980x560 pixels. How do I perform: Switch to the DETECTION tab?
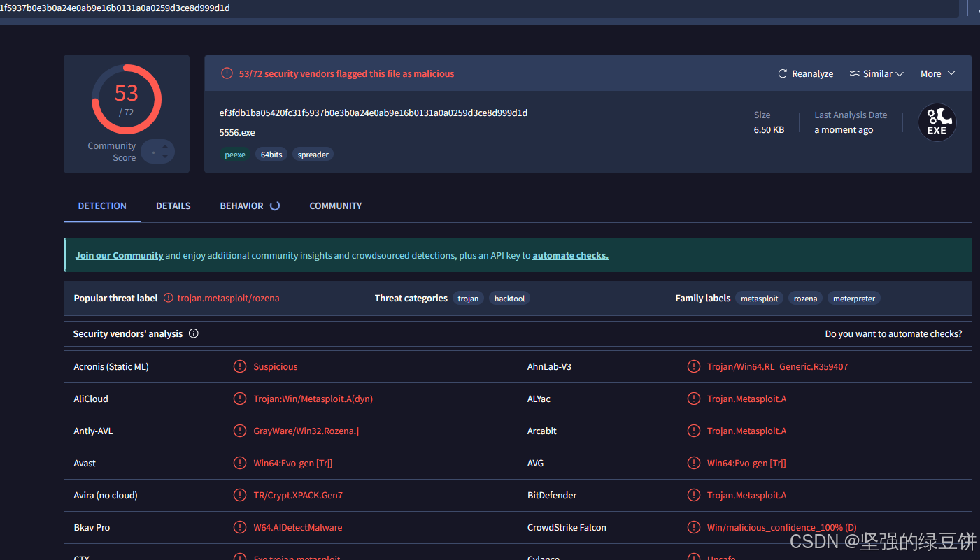point(102,206)
